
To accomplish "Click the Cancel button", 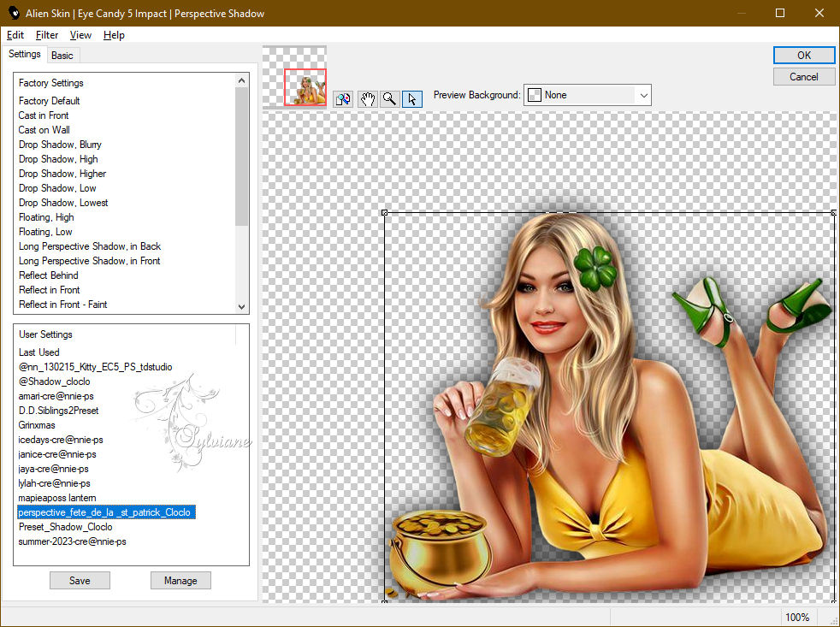I will click(x=803, y=77).
